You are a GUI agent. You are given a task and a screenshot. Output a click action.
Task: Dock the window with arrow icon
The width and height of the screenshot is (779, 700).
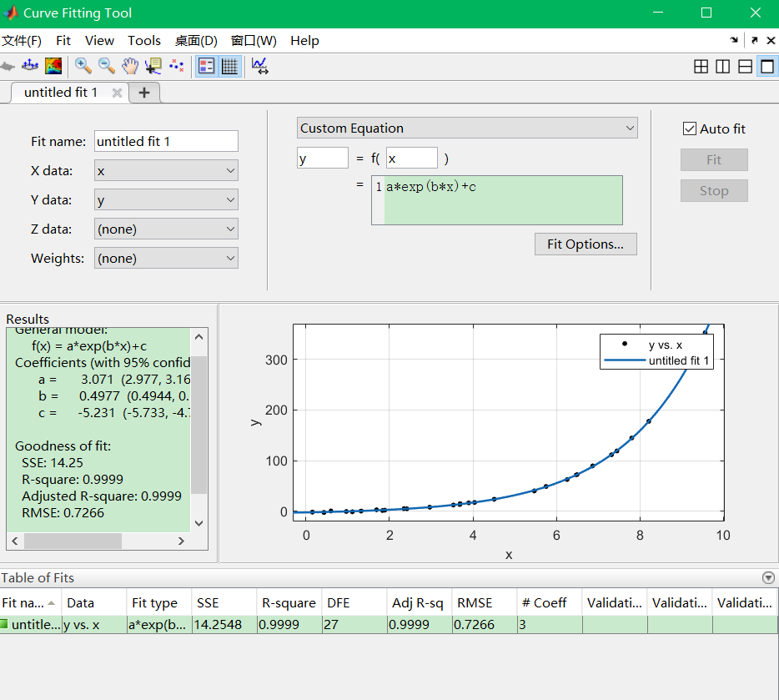(x=734, y=40)
